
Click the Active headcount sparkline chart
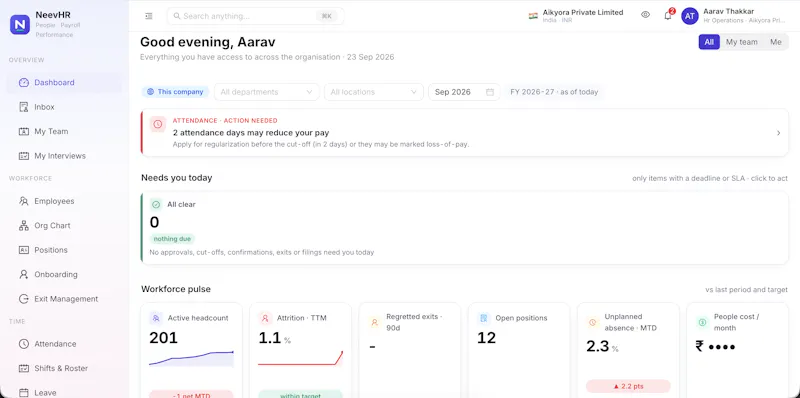[191, 359]
